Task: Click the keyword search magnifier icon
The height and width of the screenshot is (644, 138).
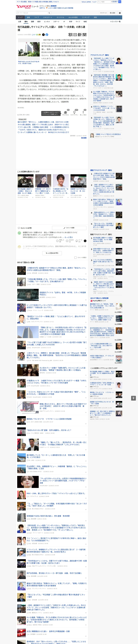Action: tap(49, 13)
